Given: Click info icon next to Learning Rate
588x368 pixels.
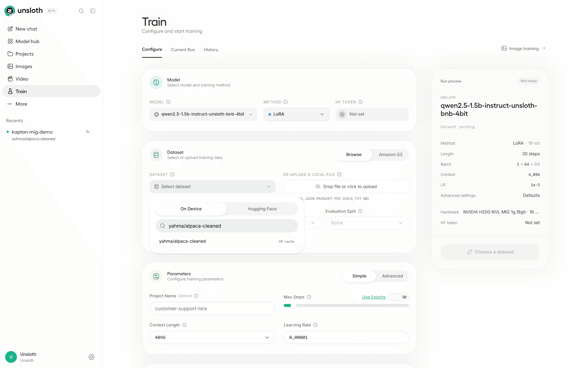Looking at the screenshot, I should pos(315,325).
